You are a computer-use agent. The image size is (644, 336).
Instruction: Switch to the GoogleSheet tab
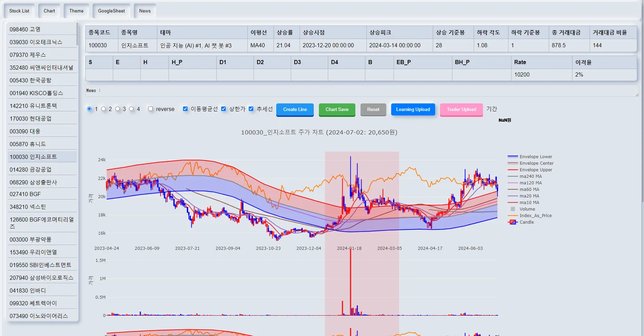click(x=112, y=11)
